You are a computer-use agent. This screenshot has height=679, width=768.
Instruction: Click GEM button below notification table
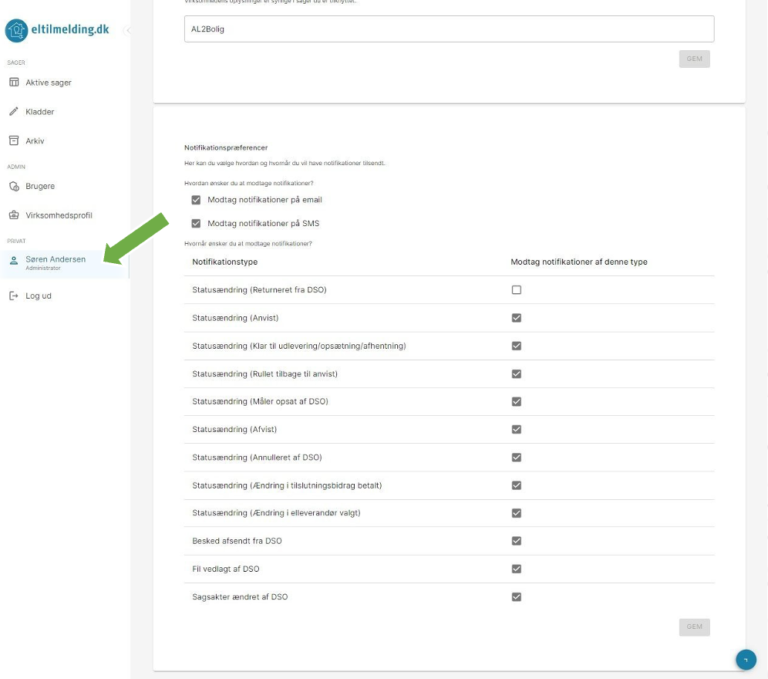[694, 627]
